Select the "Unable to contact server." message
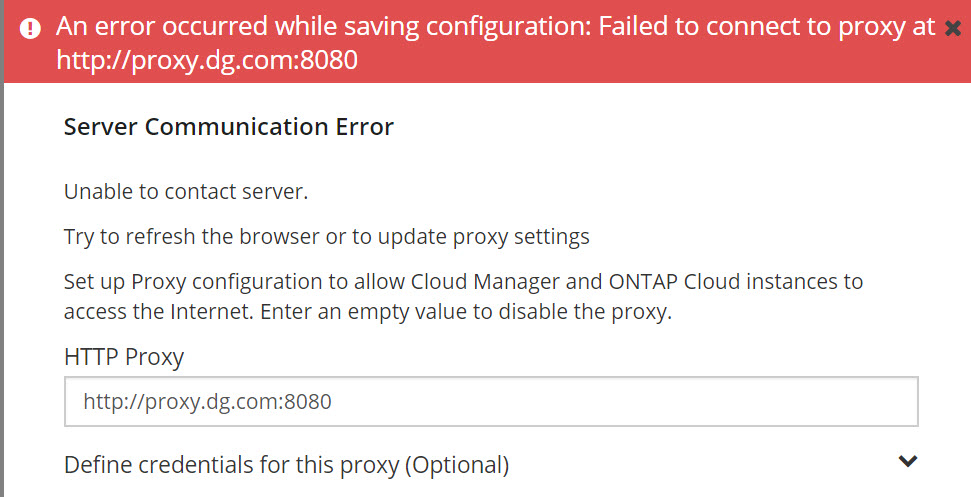The height and width of the screenshot is (497, 971). point(171,191)
